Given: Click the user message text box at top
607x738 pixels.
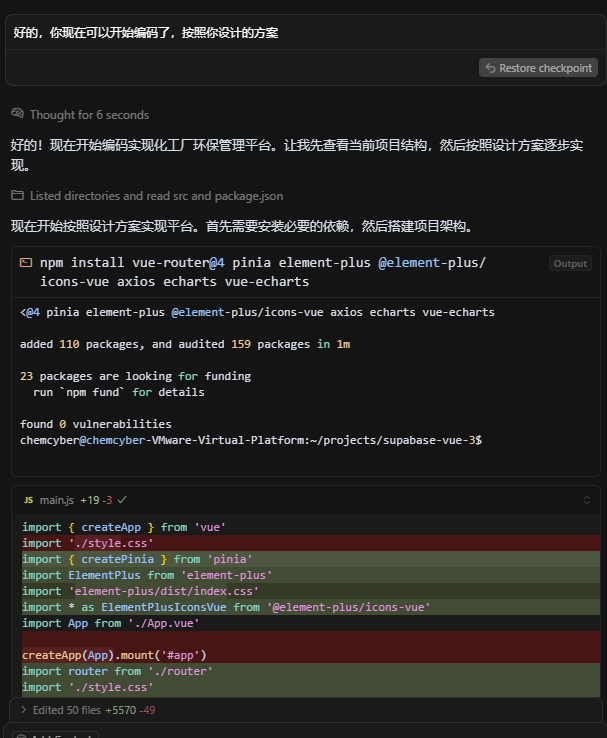Looking at the screenshot, I should point(300,33).
